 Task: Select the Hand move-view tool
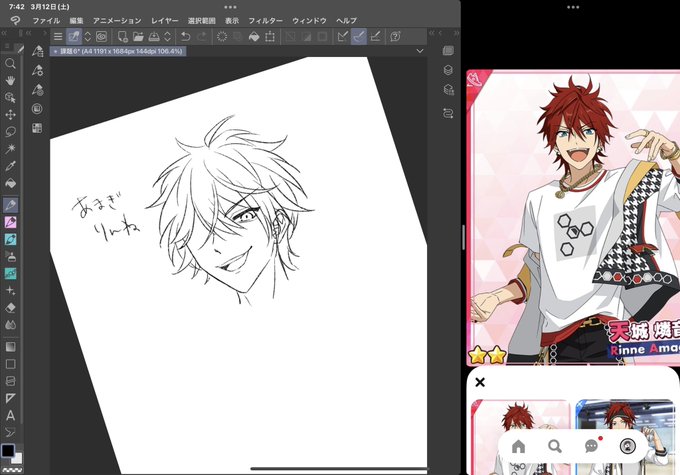[x=10, y=81]
